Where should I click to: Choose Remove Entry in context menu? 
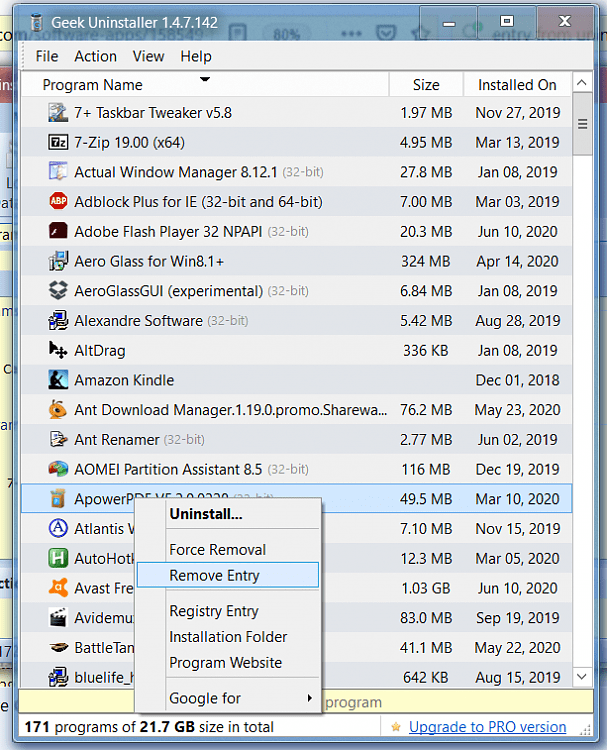point(228,575)
